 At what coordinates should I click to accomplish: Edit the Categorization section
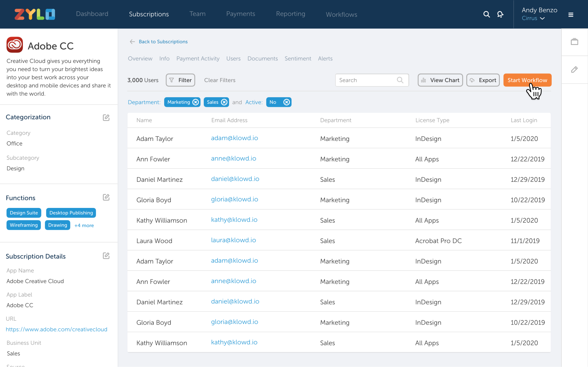106,117
